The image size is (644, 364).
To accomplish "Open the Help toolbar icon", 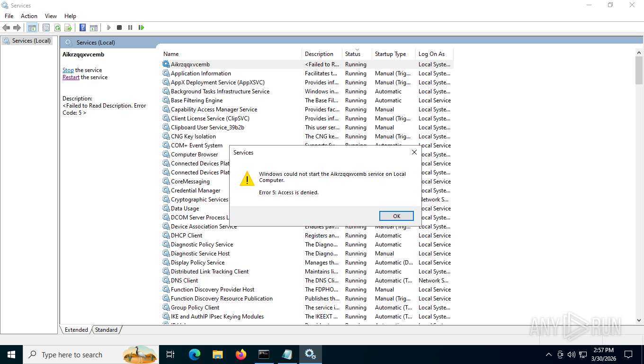I will coord(82,27).
